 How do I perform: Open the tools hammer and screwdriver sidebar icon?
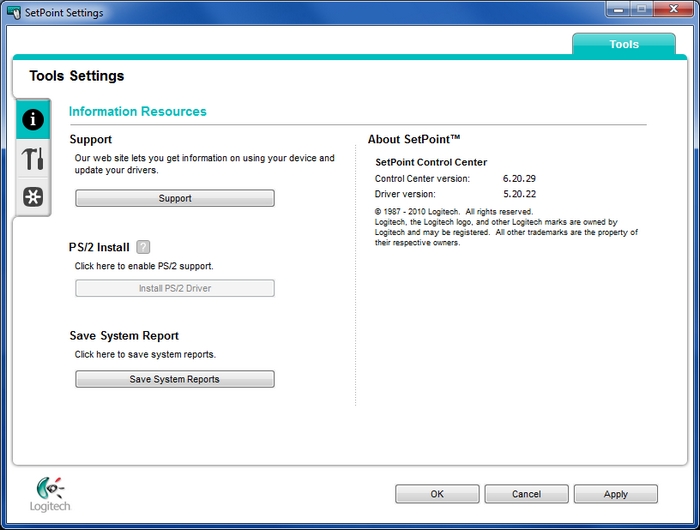click(33, 159)
